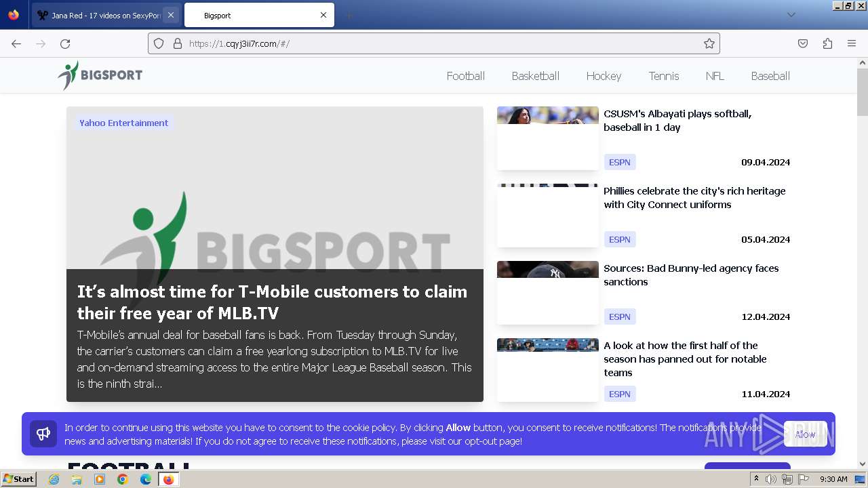868x488 pixels.
Task: Open the Extensions puzzle icon
Action: coord(827,43)
